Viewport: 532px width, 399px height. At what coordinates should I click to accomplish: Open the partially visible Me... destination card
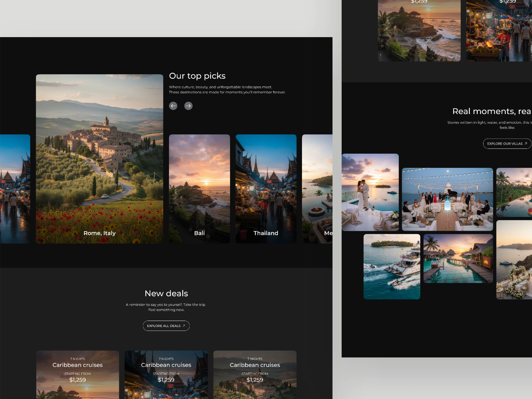click(x=318, y=189)
